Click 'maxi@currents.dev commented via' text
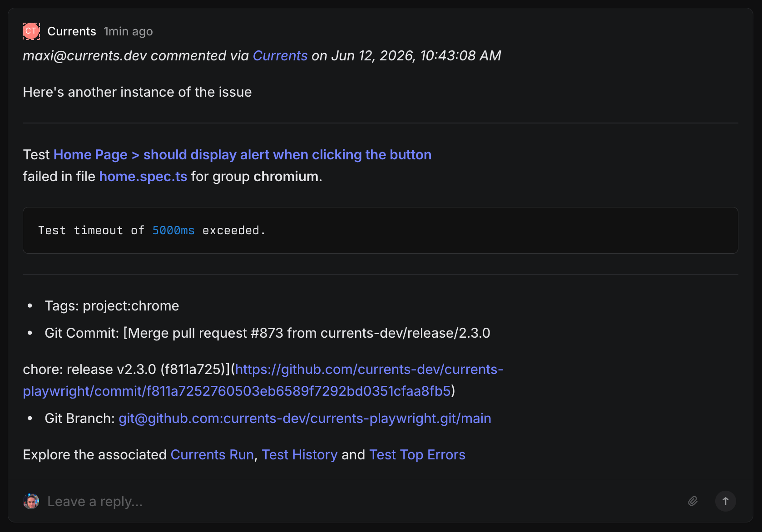Viewport: 762px width, 532px height. (136, 55)
